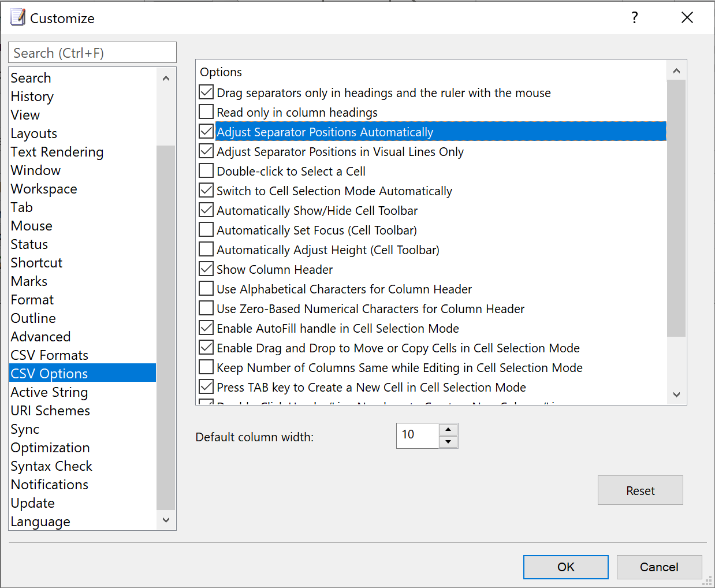Select the History category
Screen dimensions: 715x588
pyautogui.click(x=83, y=96)
